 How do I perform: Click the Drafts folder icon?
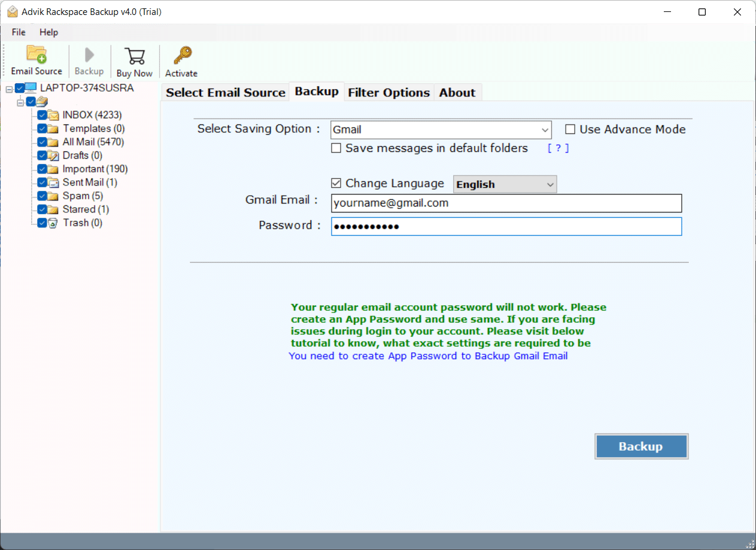click(x=53, y=156)
